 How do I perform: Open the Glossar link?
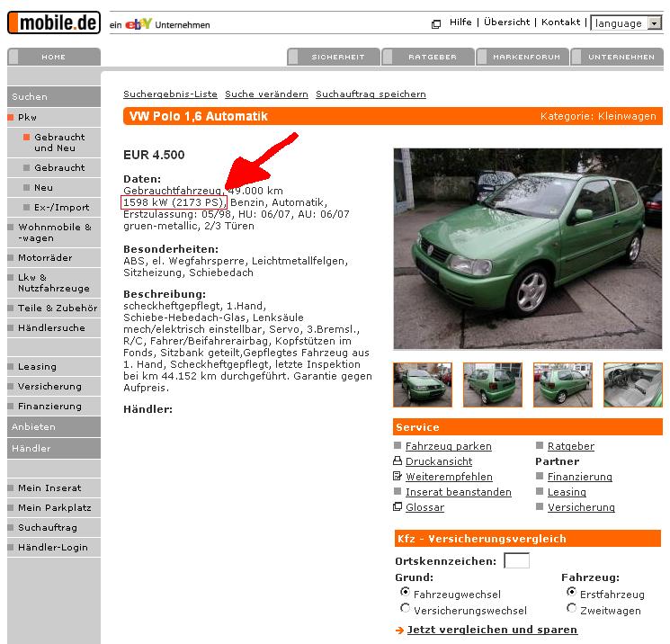[425, 507]
